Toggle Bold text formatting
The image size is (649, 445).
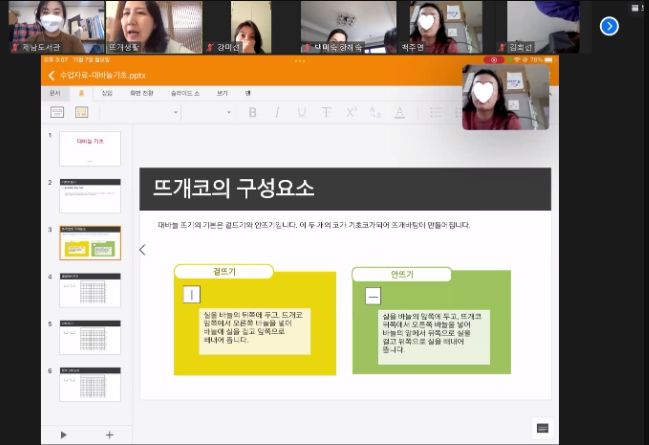coord(252,112)
